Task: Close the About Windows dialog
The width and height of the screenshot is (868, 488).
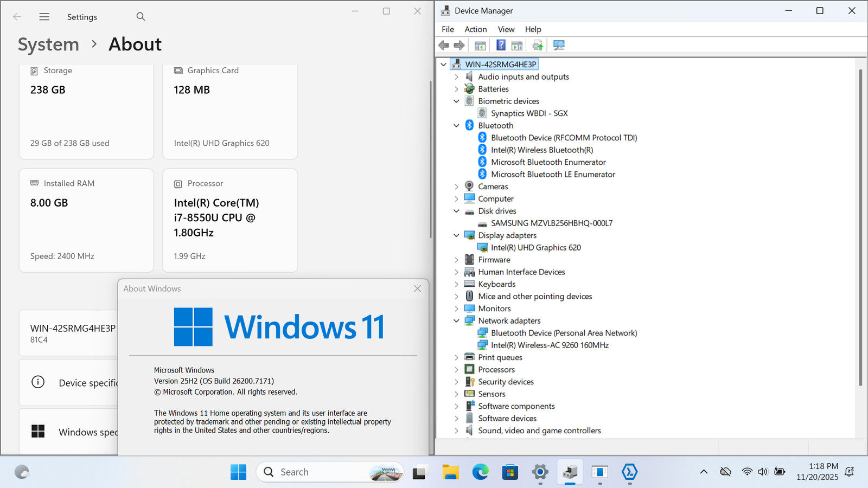Action: [417, 289]
